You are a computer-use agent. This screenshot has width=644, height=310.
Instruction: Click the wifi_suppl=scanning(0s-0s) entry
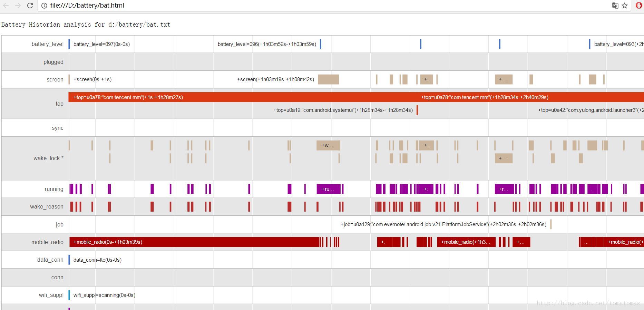coord(104,295)
